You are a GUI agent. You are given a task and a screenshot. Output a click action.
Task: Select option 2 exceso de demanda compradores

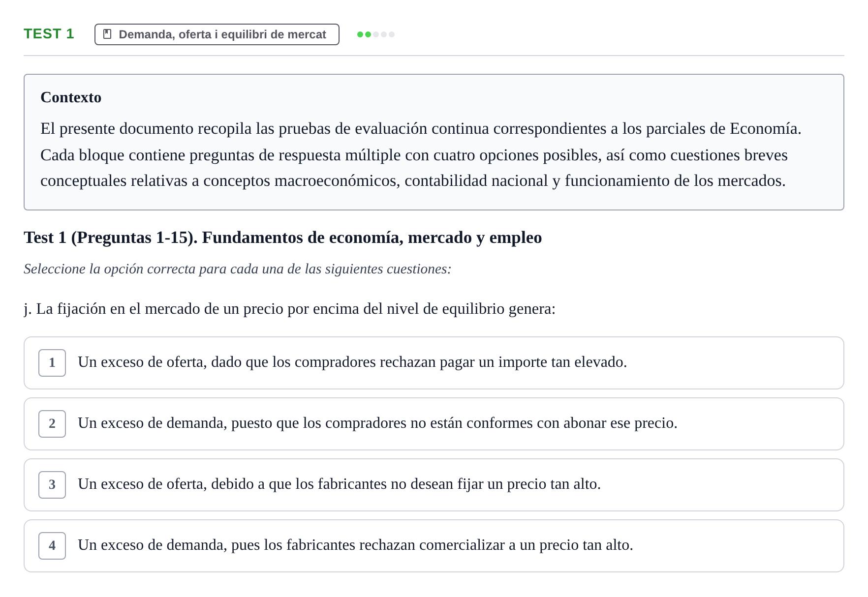[434, 424]
